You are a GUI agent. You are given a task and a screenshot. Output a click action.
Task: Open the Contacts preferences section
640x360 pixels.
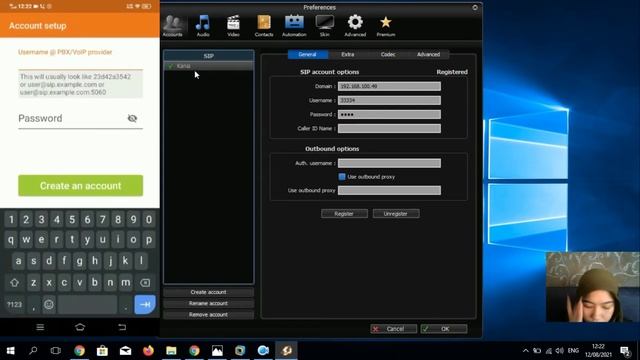[264, 26]
